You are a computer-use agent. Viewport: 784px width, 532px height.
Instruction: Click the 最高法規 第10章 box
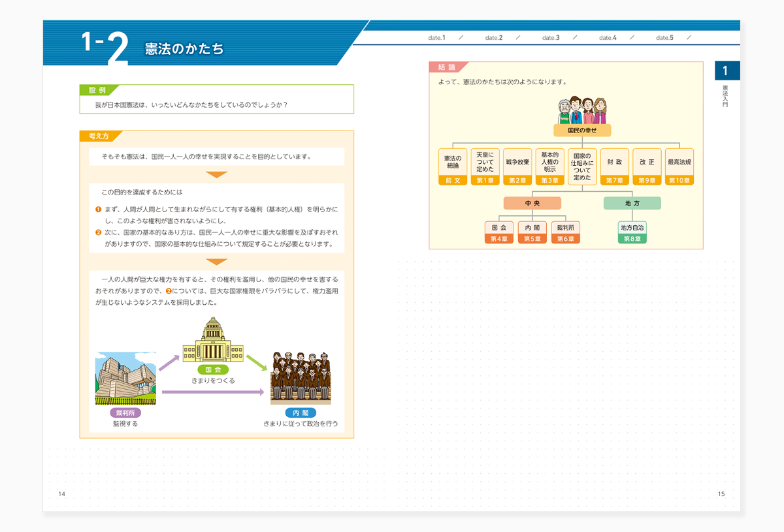pos(678,165)
